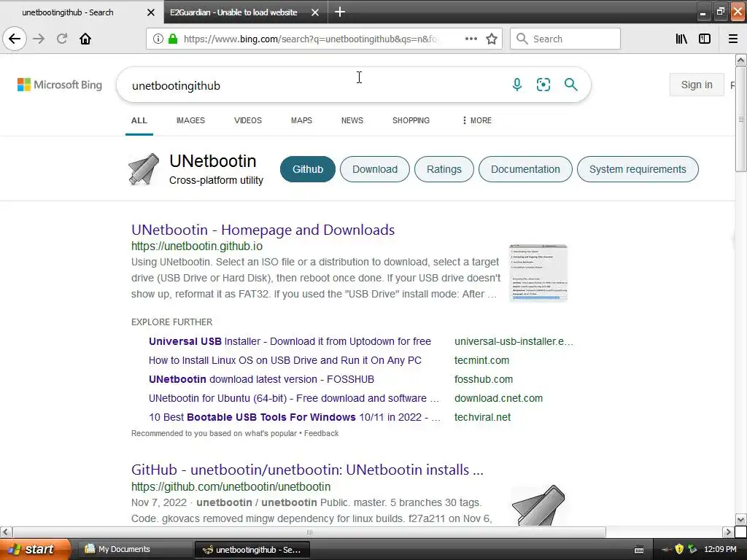
Task: Select the Github filter pill
Action: (308, 169)
